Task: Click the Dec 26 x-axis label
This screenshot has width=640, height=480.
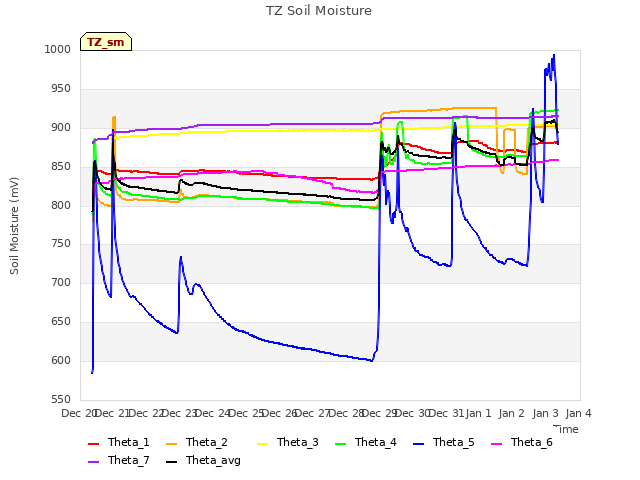Action: coord(279,413)
